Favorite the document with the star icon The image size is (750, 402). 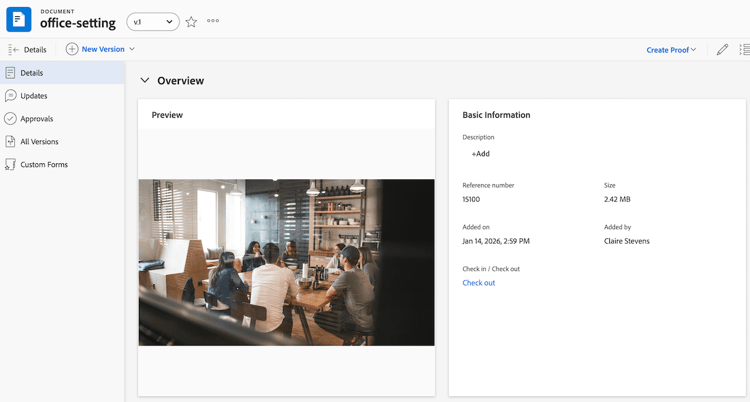pos(191,22)
